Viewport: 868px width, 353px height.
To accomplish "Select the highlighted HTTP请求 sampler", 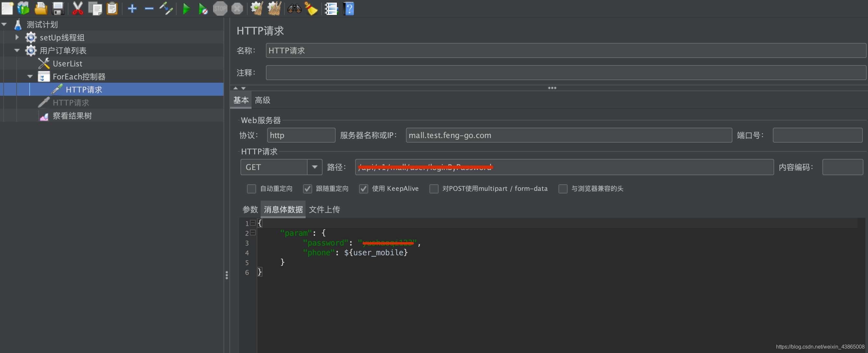I will pos(84,89).
